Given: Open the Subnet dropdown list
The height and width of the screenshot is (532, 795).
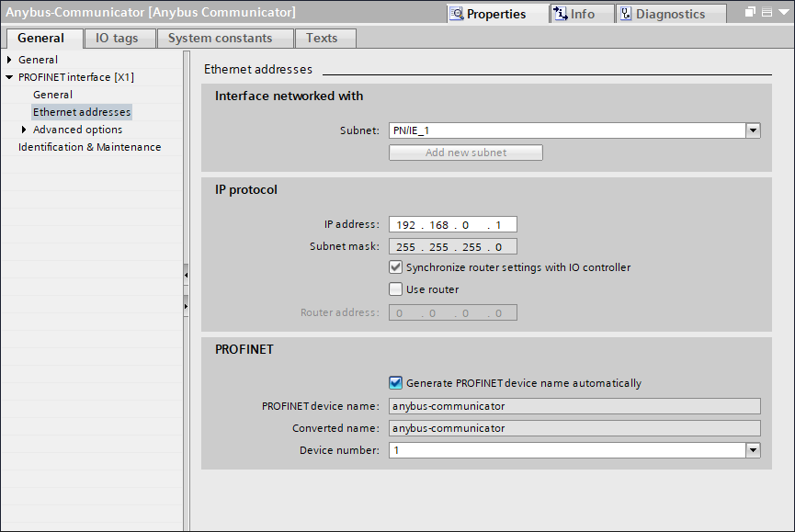Looking at the screenshot, I should pyautogui.click(x=753, y=130).
